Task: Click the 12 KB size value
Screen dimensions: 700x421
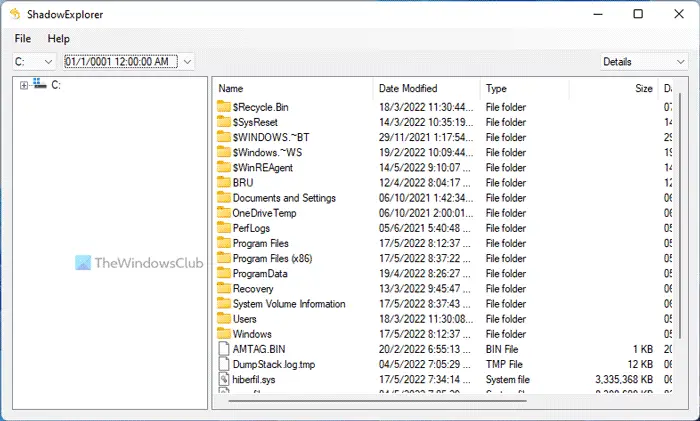Action: 640,365
